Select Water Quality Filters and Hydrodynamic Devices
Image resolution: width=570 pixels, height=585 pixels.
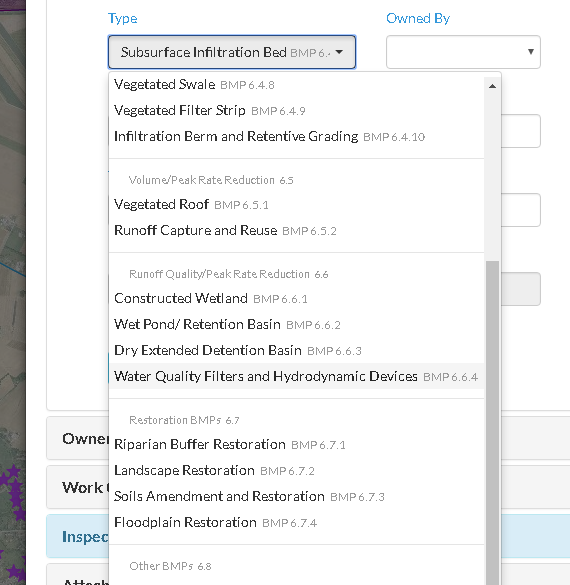[297, 376]
